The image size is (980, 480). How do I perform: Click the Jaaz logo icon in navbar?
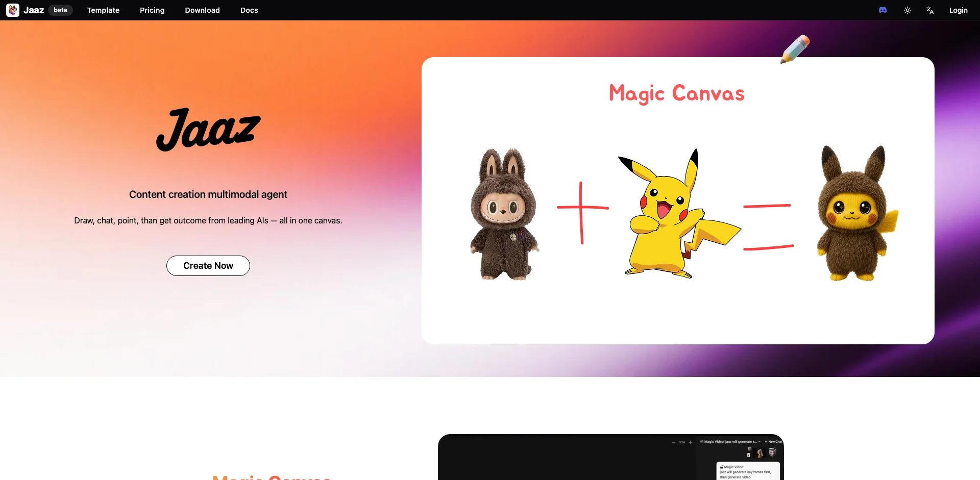13,10
